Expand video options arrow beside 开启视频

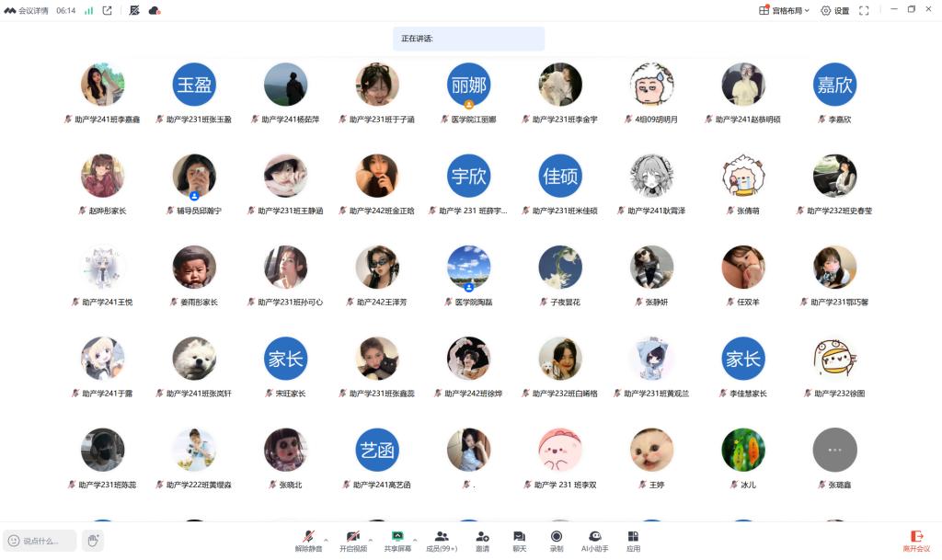[371, 539]
